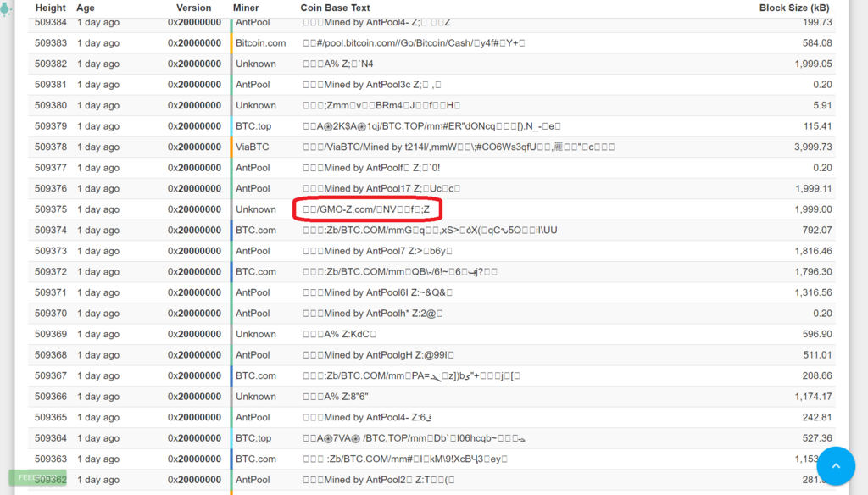
Task: Open block height 509371
Action: click(50, 292)
